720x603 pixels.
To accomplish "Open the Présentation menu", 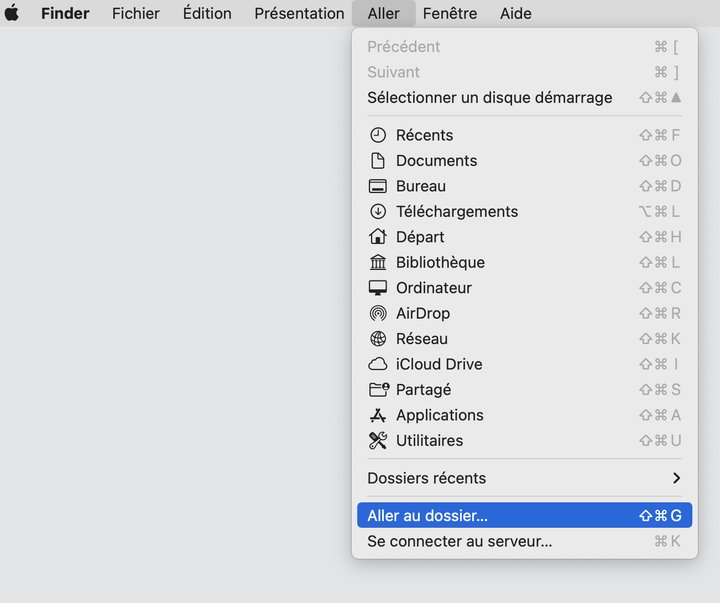I will [299, 13].
